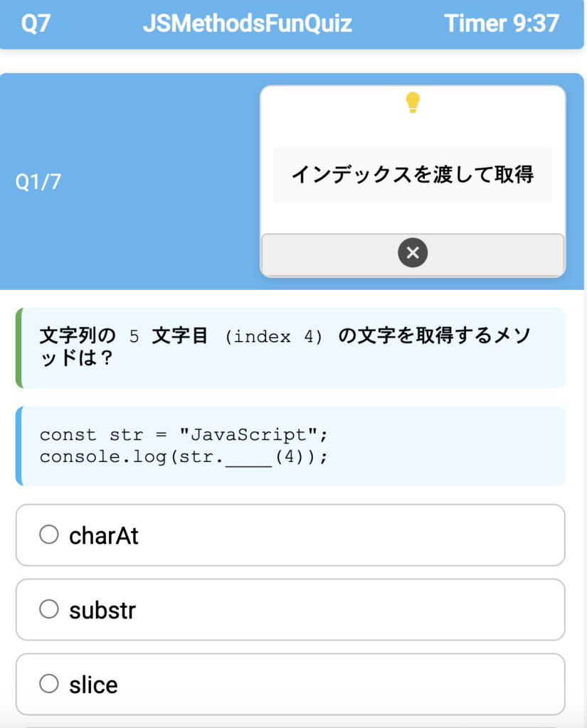Close the hint popup with the X icon

tap(413, 253)
